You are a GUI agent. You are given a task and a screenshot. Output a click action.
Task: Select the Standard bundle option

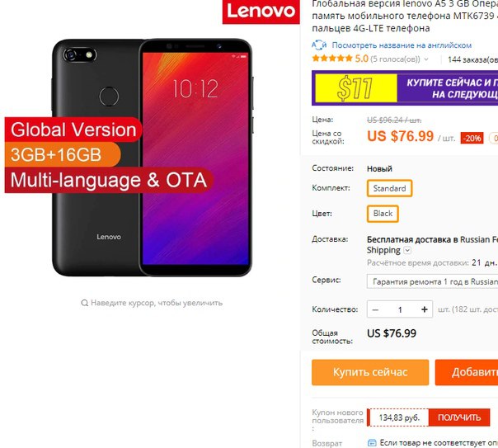click(x=389, y=188)
